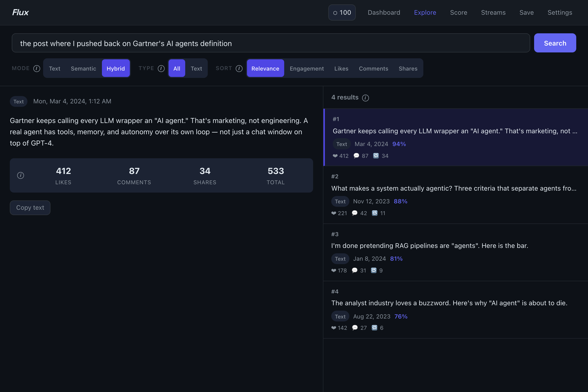Click the 94% relevance score
Image resolution: width=588 pixels, height=392 pixels.
click(399, 144)
